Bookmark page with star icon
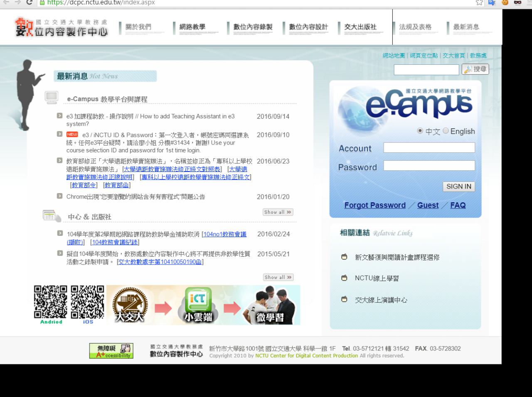The width and height of the screenshot is (532, 397). 479,2
